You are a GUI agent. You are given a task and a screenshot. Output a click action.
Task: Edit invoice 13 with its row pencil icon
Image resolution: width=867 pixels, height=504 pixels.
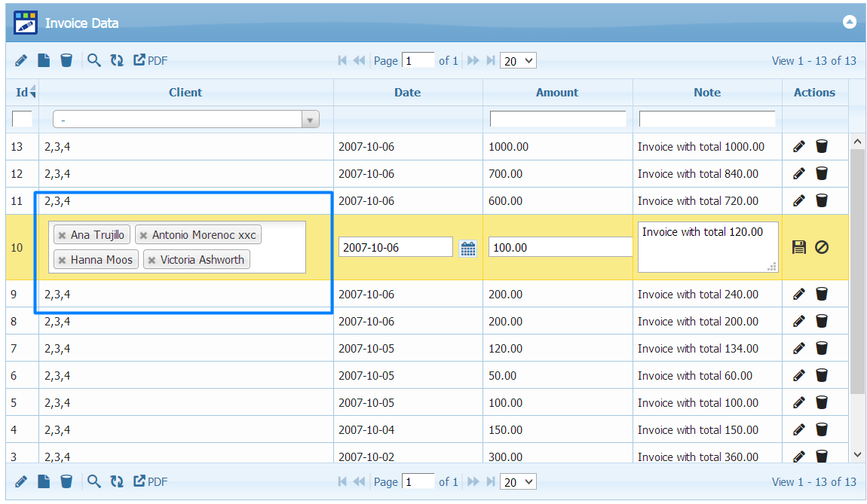798,146
